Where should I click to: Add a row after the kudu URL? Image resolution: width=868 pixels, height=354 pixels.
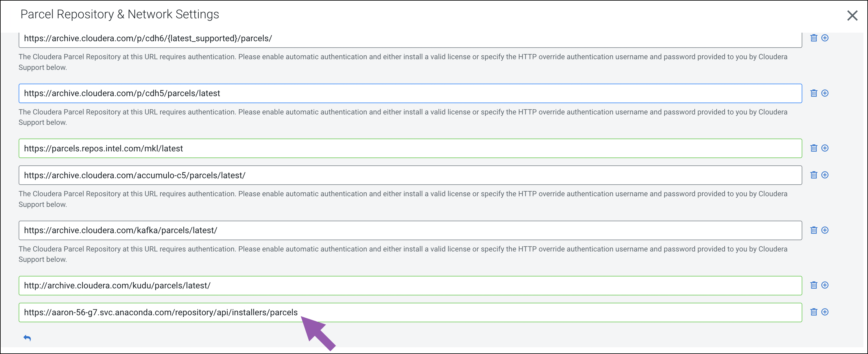click(x=825, y=285)
